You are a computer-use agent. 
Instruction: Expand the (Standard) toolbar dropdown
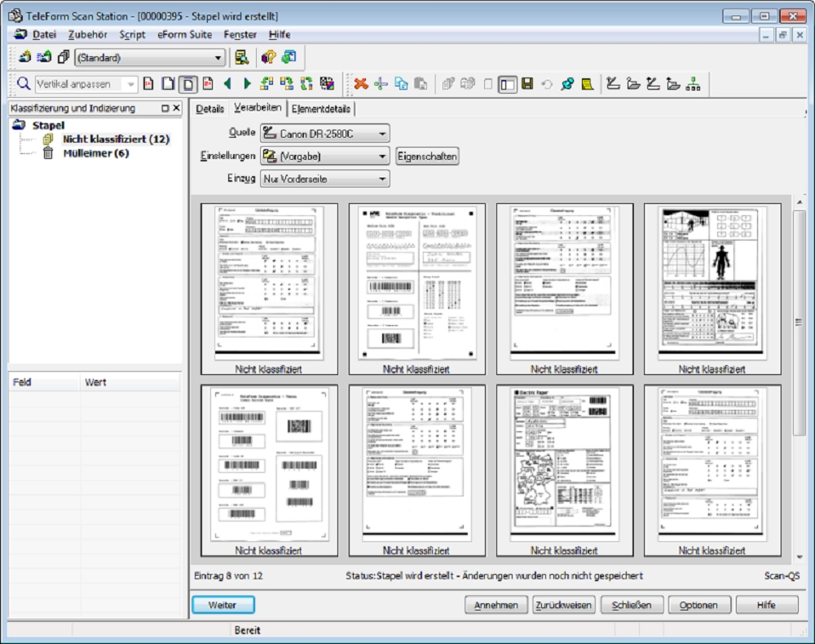[218, 58]
